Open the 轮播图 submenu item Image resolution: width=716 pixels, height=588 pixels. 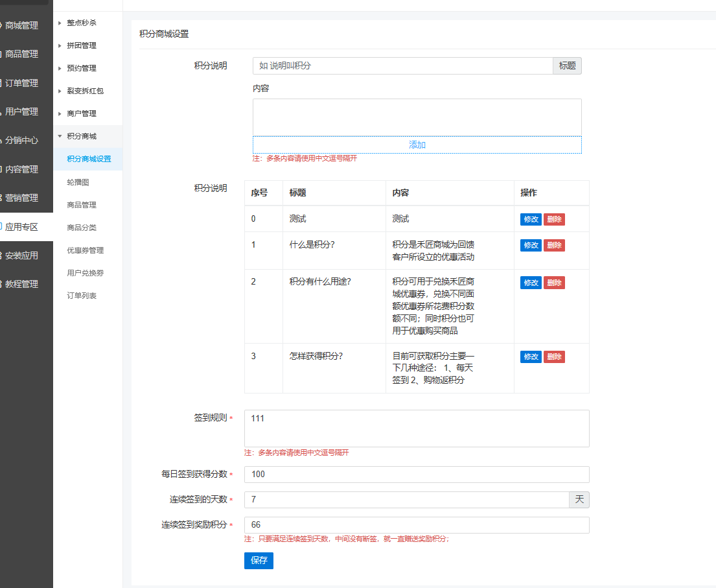[78, 182]
